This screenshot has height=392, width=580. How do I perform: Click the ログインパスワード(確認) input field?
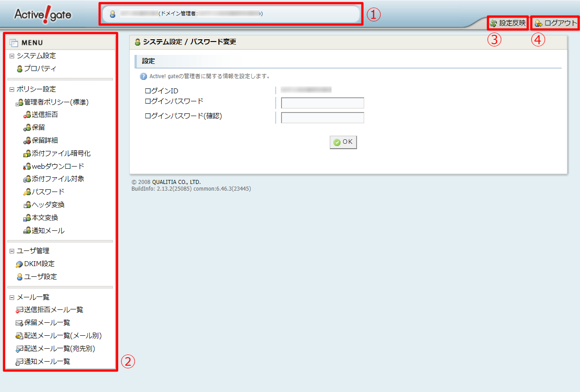point(322,118)
